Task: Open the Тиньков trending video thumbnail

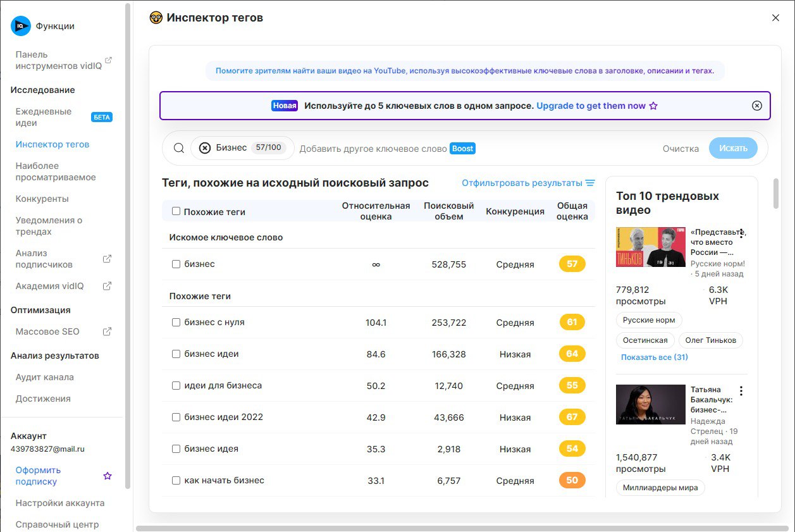Action: [x=650, y=247]
